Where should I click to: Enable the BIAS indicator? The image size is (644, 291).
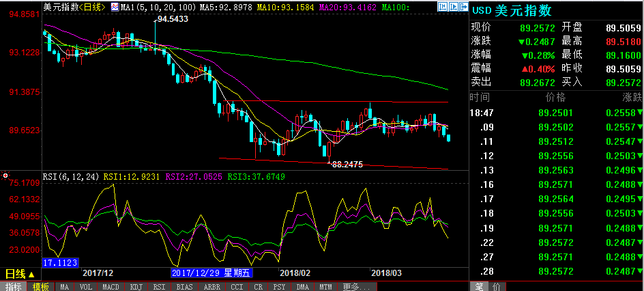[x=184, y=286]
